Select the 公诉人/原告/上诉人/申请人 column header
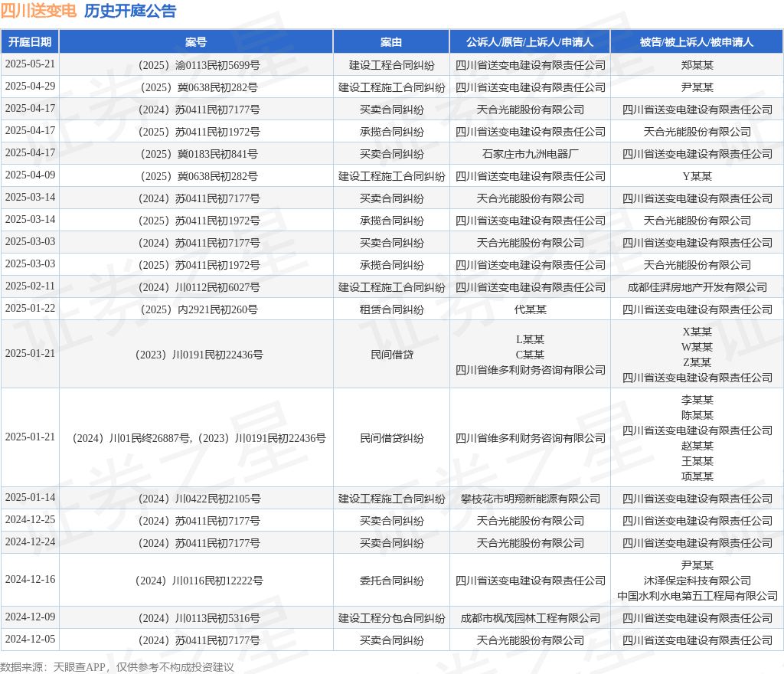 click(530, 42)
